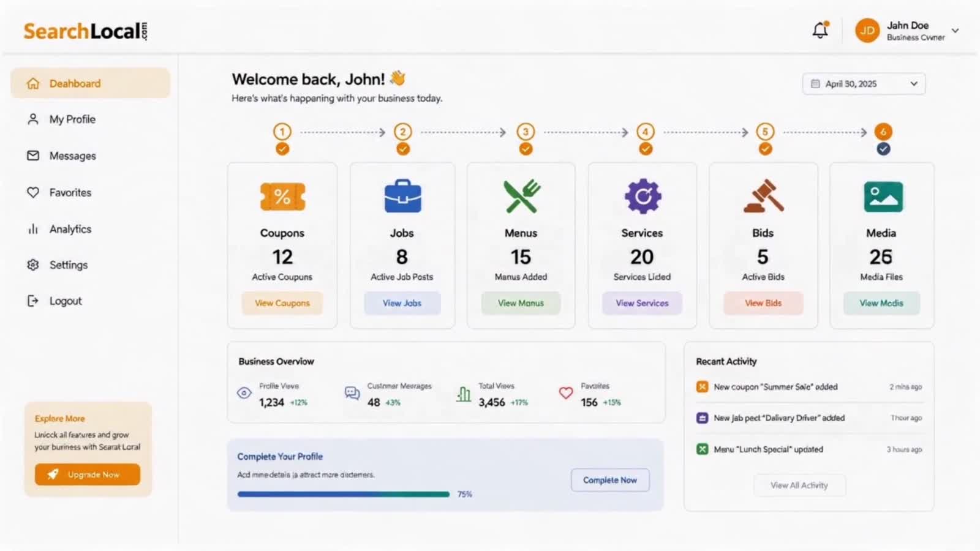
Task: Click the 3,456 total views value
Action: coord(492,402)
